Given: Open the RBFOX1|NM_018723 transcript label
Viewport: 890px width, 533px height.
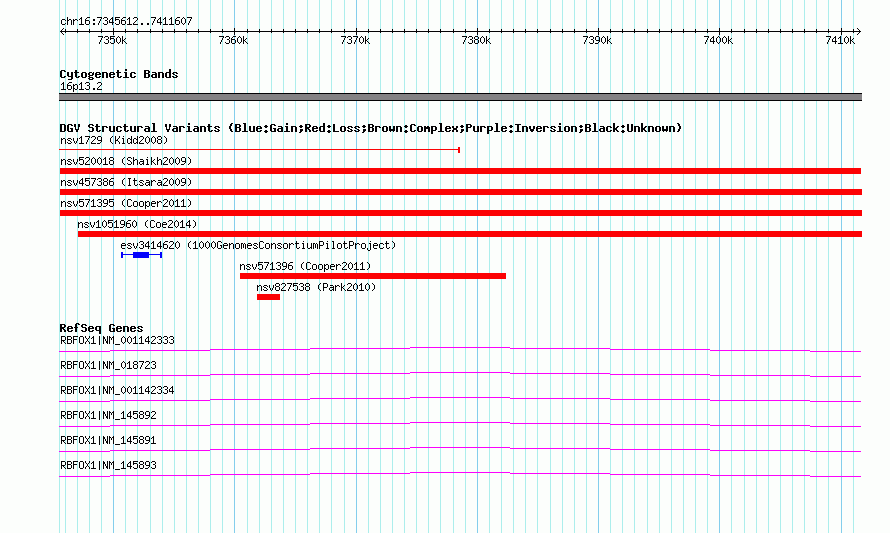Looking at the screenshot, I should (x=108, y=366).
